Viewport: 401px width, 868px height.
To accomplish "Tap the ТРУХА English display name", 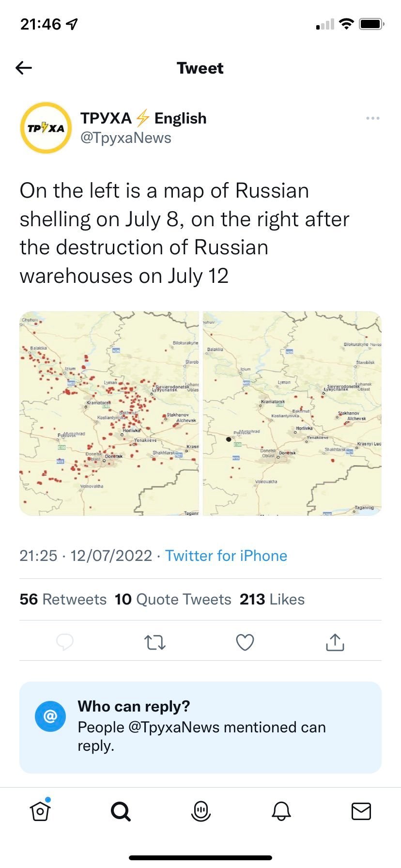I will (143, 118).
